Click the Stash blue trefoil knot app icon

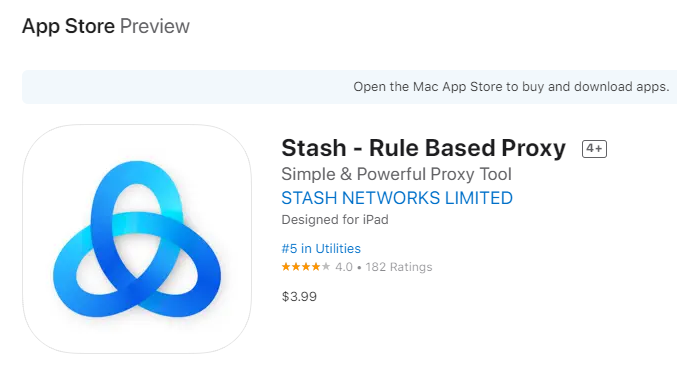tap(137, 239)
